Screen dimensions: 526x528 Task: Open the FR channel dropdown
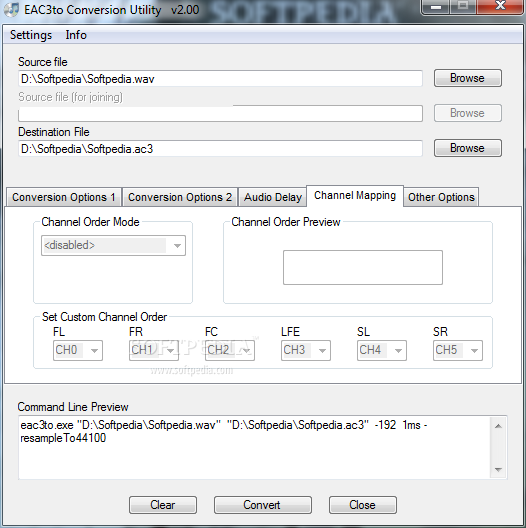pyautogui.click(x=154, y=351)
